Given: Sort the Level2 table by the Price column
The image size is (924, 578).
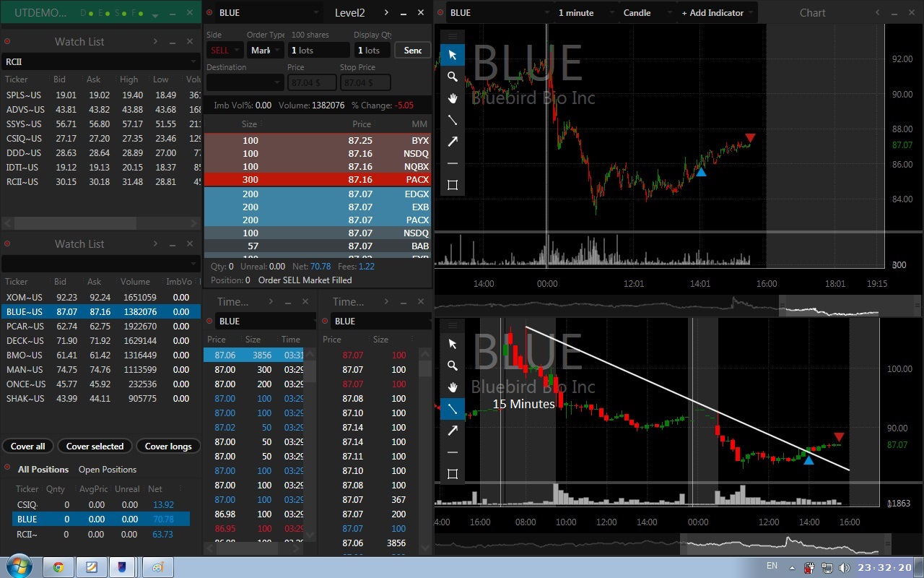Looking at the screenshot, I should click(362, 124).
